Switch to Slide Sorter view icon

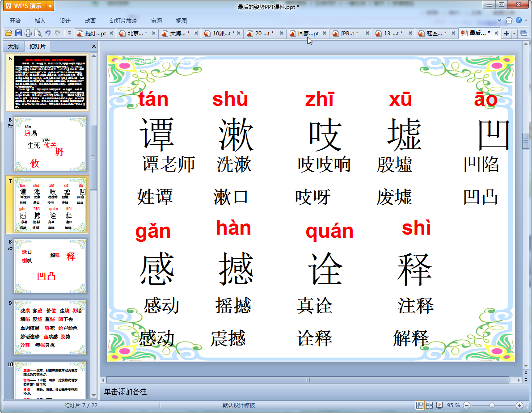click(430, 405)
